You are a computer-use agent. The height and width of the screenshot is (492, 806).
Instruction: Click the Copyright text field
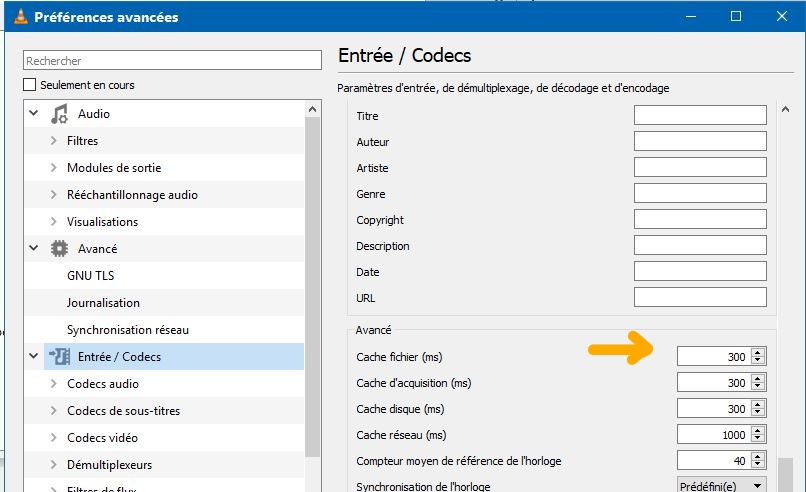coord(700,219)
